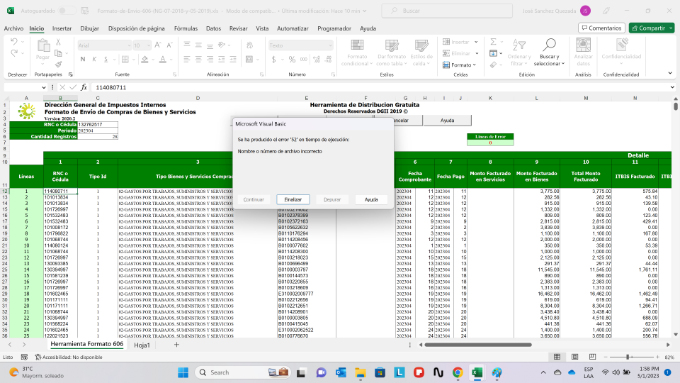Click the Deshacer undo arrow
This screenshot has height=383, width=680.
(x=14, y=42)
